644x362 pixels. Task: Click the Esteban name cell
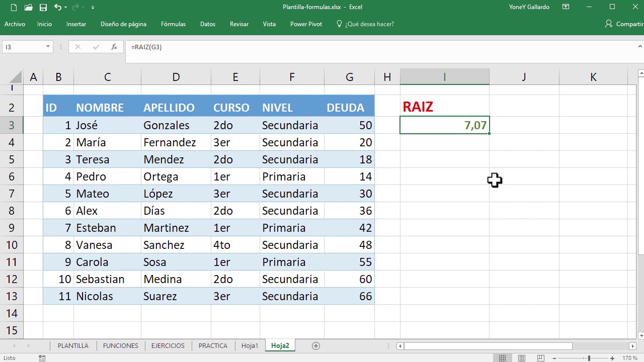(x=107, y=228)
